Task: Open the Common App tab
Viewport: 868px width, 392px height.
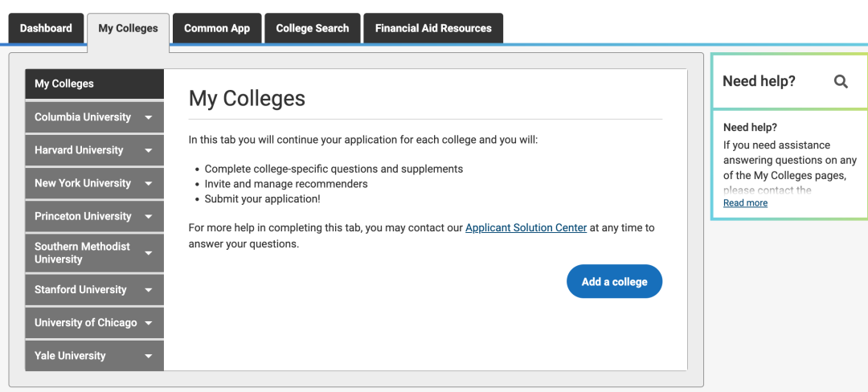Action: 217,28
